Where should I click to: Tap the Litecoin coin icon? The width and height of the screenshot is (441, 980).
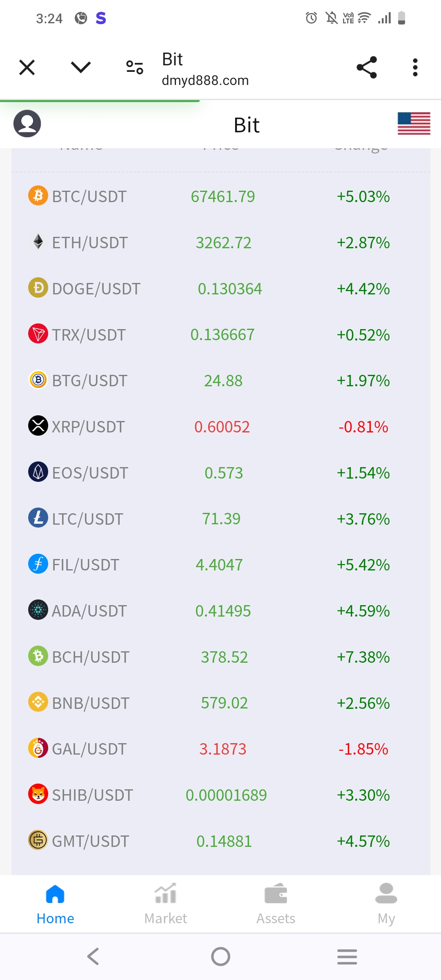pyautogui.click(x=38, y=518)
